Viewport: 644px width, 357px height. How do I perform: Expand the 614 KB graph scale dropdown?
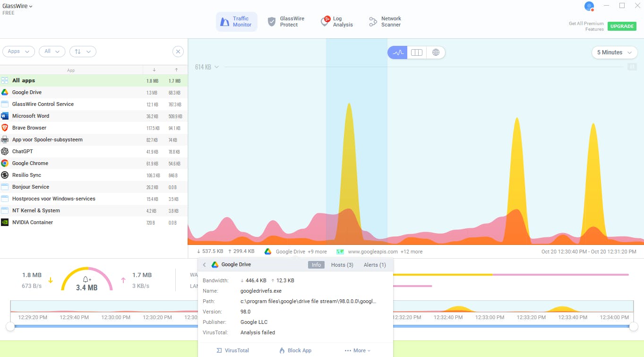click(x=207, y=67)
